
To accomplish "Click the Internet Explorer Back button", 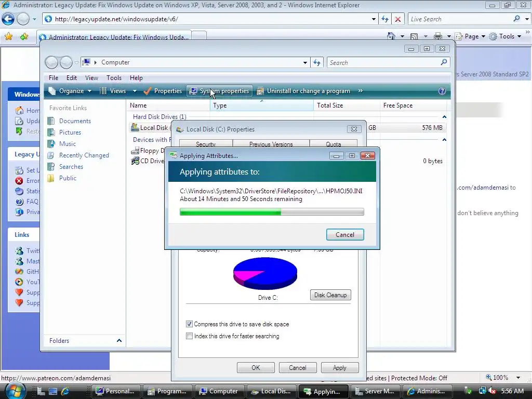I will tap(8, 19).
